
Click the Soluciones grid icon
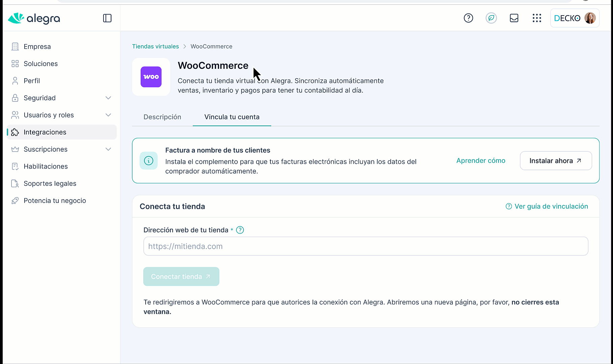point(15,64)
